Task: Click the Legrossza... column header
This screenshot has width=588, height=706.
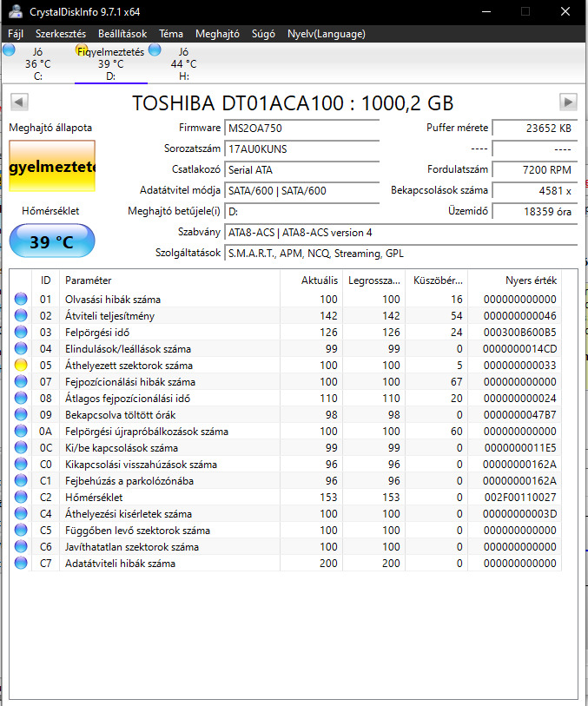Action: tap(373, 280)
